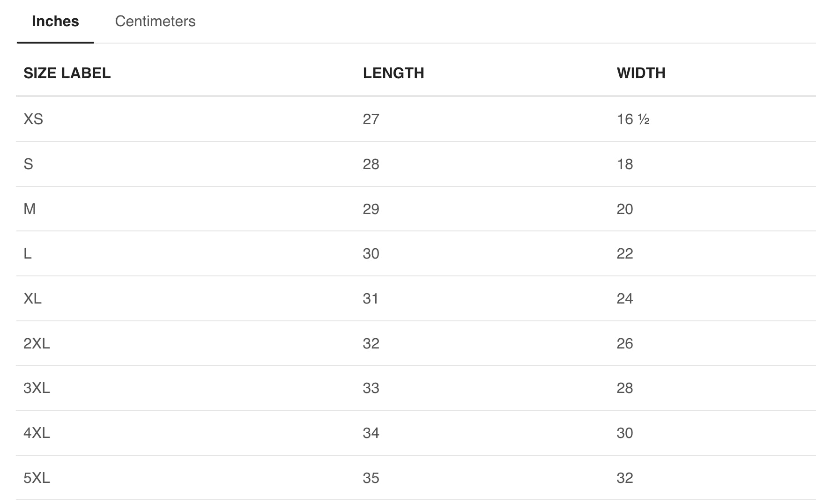The image size is (816, 504).
Task: Select the Inches tab
Action: tap(55, 22)
